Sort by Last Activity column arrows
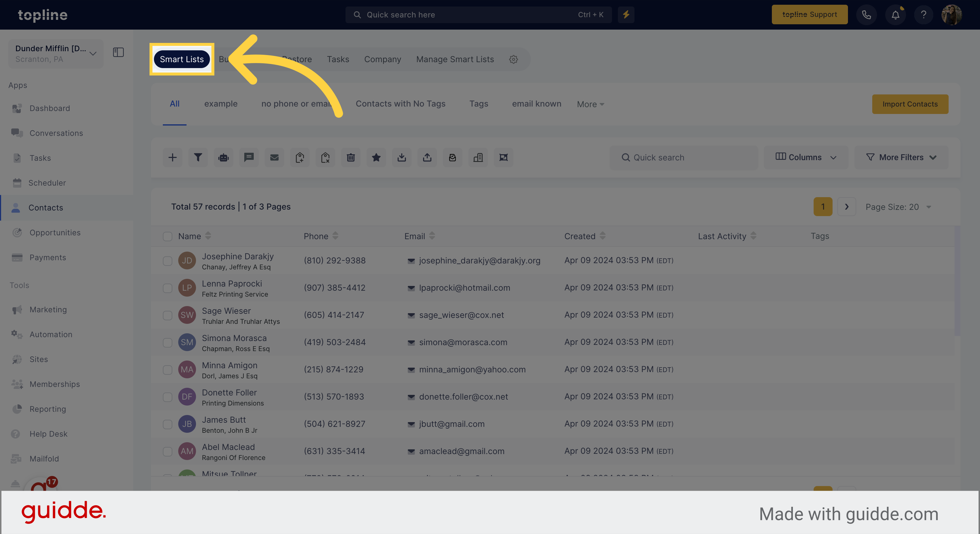 click(x=753, y=236)
